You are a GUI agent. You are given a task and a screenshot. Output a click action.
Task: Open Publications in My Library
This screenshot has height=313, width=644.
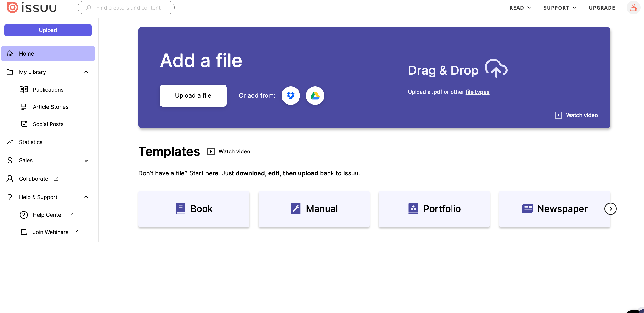48,89
